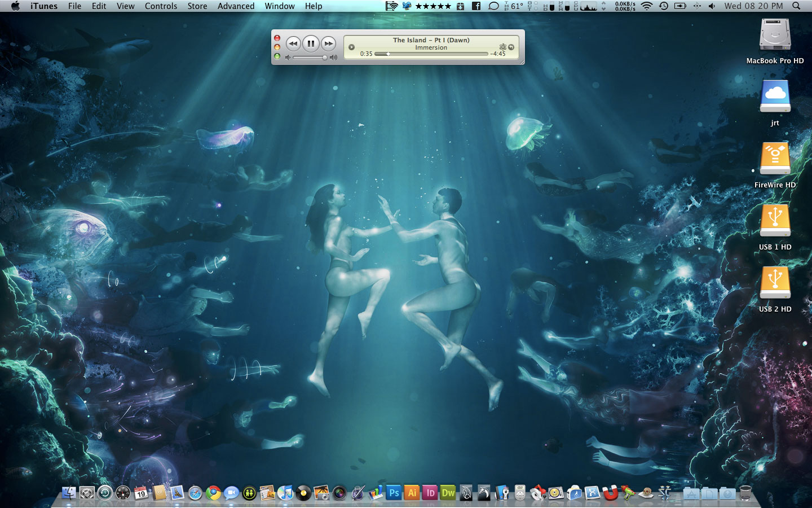Screen dimensions: 812x508
Task: Open the red magnet app in Dock
Action: 610,493
